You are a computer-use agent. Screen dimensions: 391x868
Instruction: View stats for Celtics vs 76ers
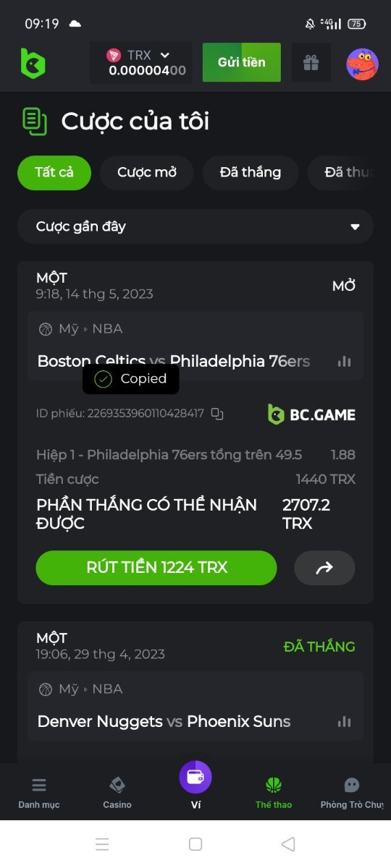point(345,362)
